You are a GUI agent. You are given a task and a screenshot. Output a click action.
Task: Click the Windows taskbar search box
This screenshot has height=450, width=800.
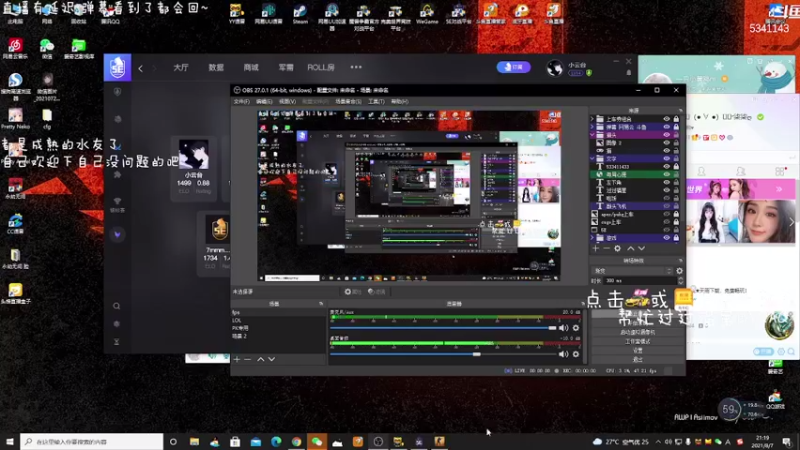coord(92,441)
